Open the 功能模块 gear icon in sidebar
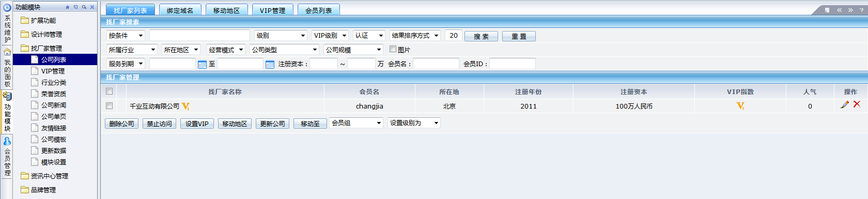 7,96
